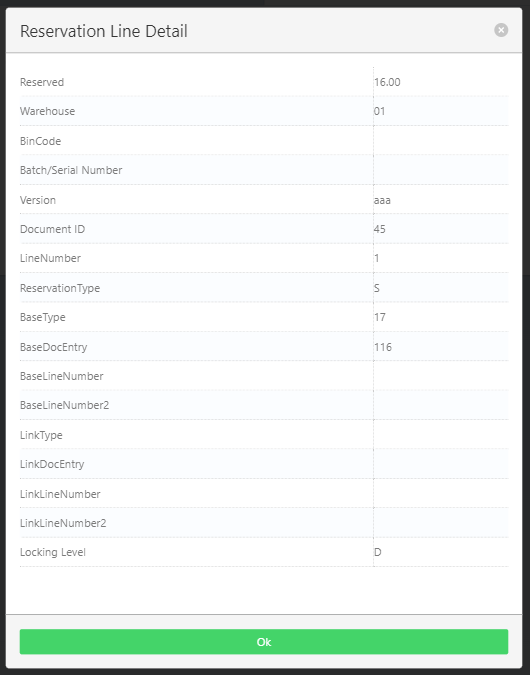Click the LinkType row label
The width and height of the screenshot is (530, 675).
tap(41, 435)
